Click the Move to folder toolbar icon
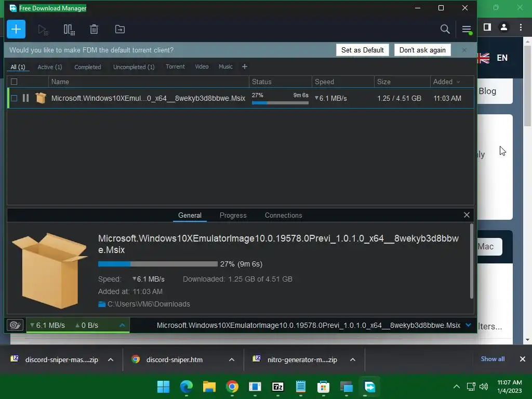The height and width of the screenshot is (399, 532). coord(120,29)
